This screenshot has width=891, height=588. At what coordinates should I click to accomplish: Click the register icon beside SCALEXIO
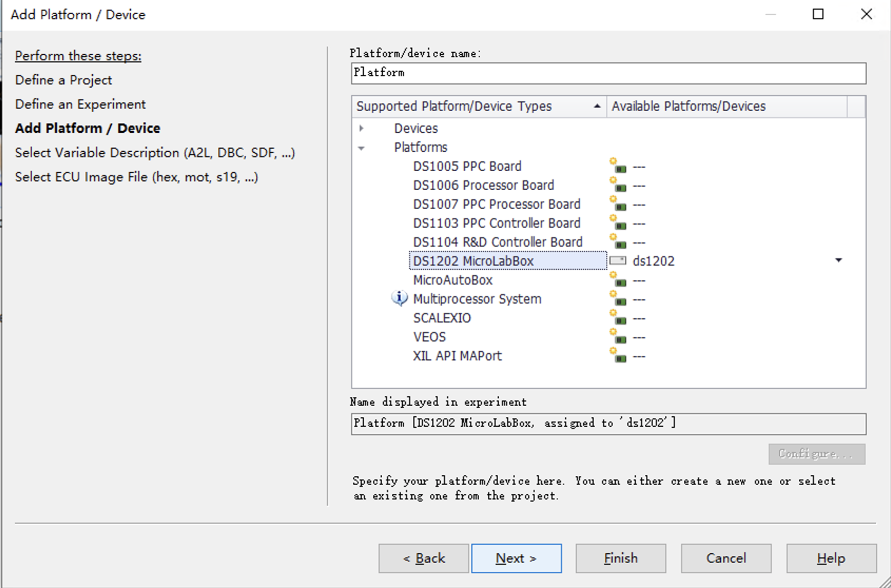tap(617, 318)
